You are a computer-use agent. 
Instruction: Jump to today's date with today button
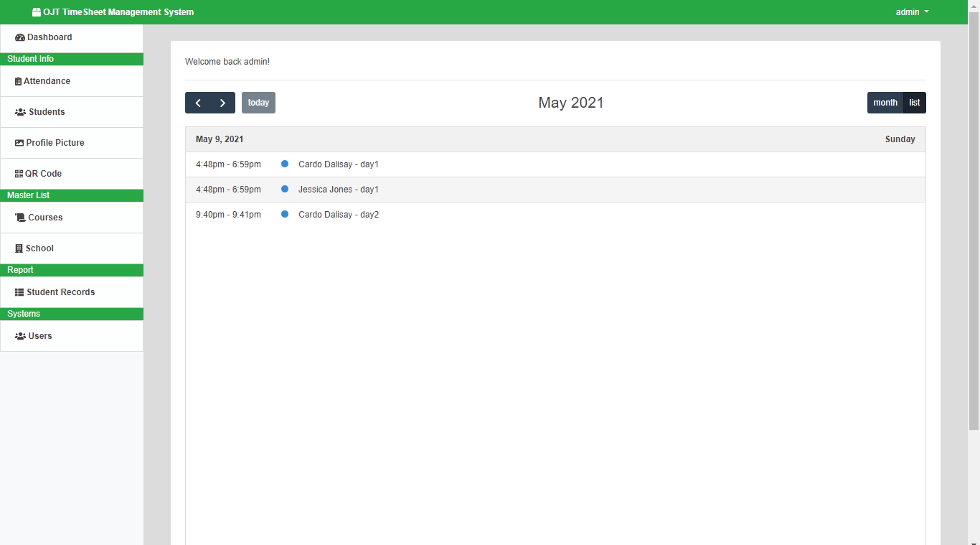258,102
